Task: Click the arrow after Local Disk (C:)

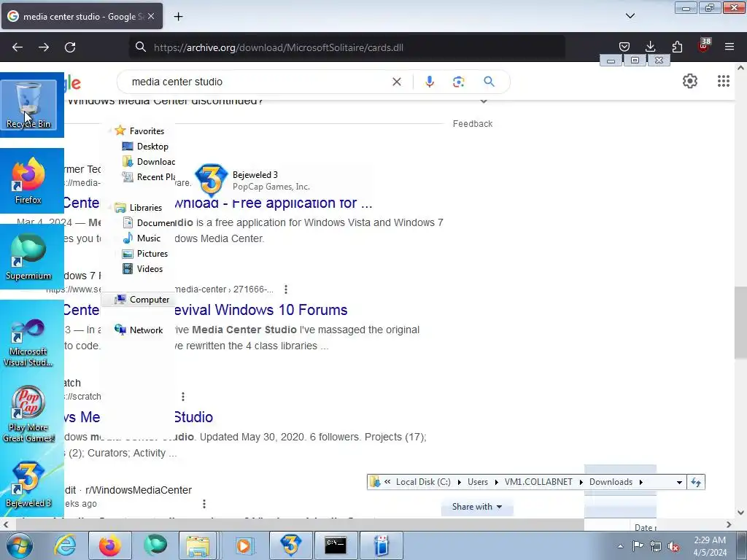Action: (x=460, y=482)
